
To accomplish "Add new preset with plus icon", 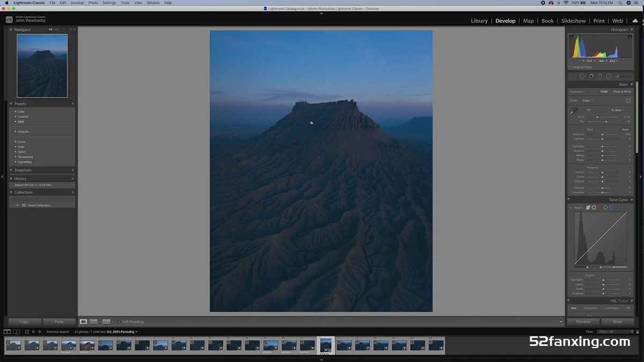I will point(72,104).
